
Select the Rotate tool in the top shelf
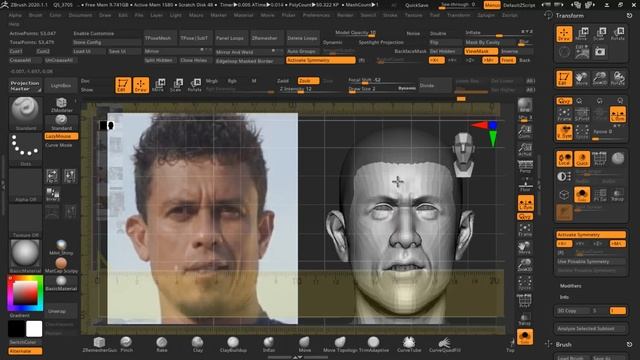pyautogui.click(x=194, y=85)
